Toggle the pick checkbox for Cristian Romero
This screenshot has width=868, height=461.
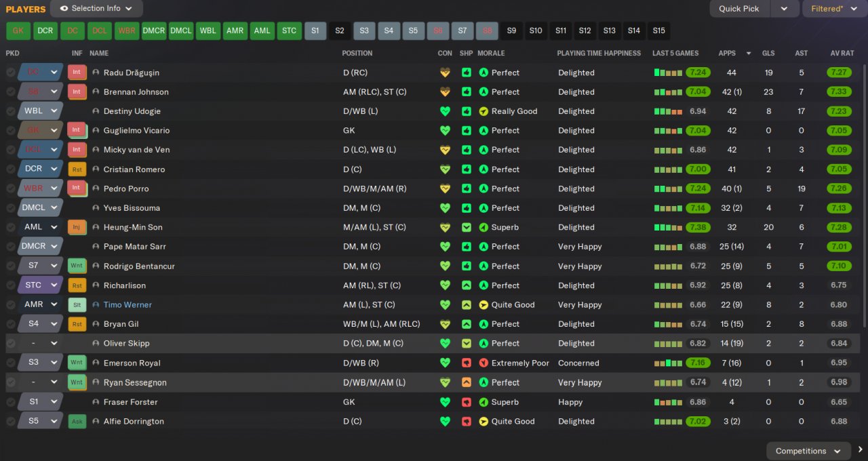point(11,169)
